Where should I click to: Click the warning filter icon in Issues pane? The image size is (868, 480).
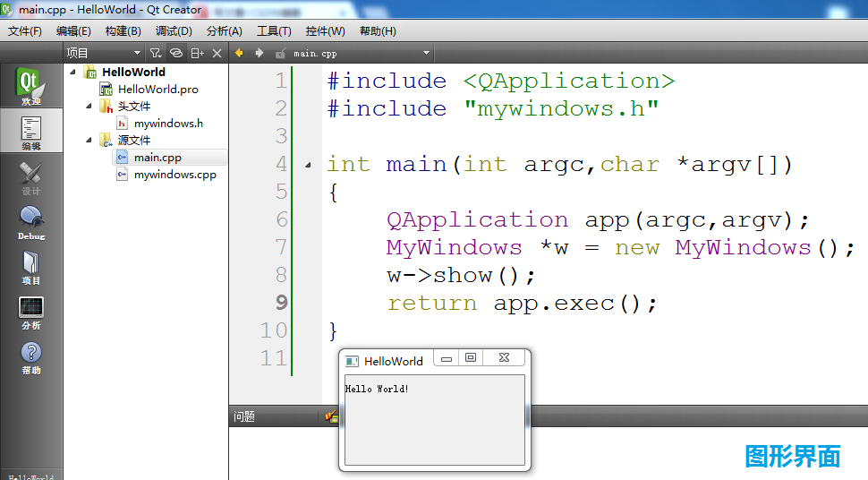pos(332,416)
